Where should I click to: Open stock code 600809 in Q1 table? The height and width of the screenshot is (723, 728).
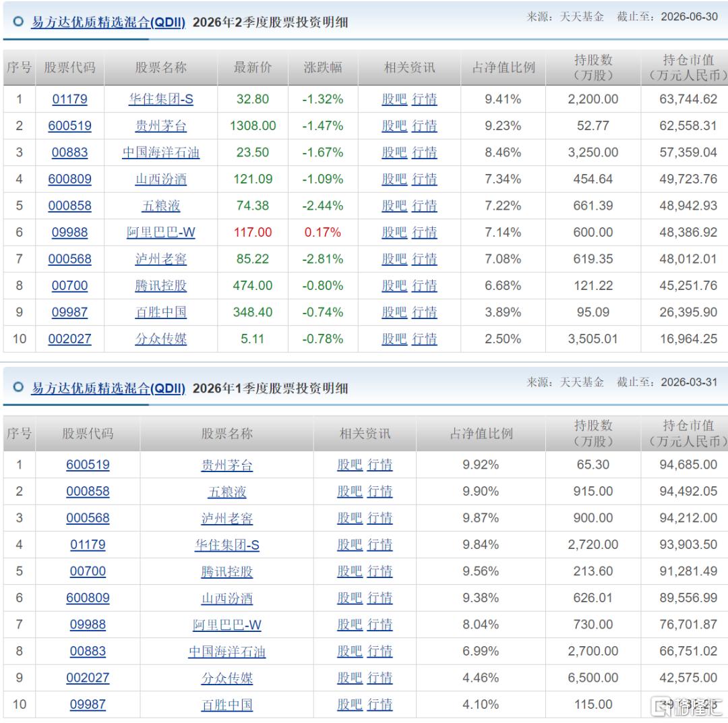[x=88, y=598]
